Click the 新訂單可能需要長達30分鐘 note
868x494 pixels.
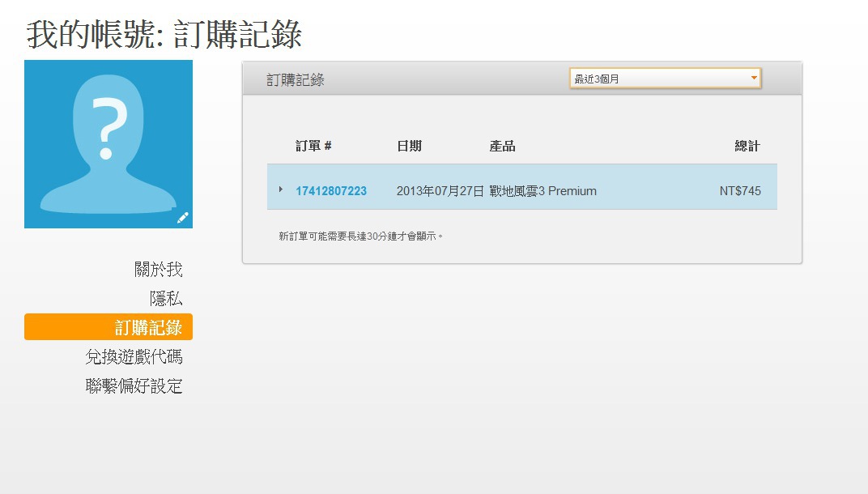pos(361,236)
